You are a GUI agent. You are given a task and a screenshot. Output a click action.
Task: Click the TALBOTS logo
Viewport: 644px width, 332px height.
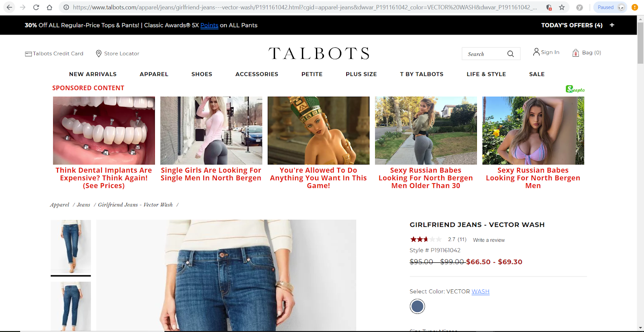tap(319, 53)
